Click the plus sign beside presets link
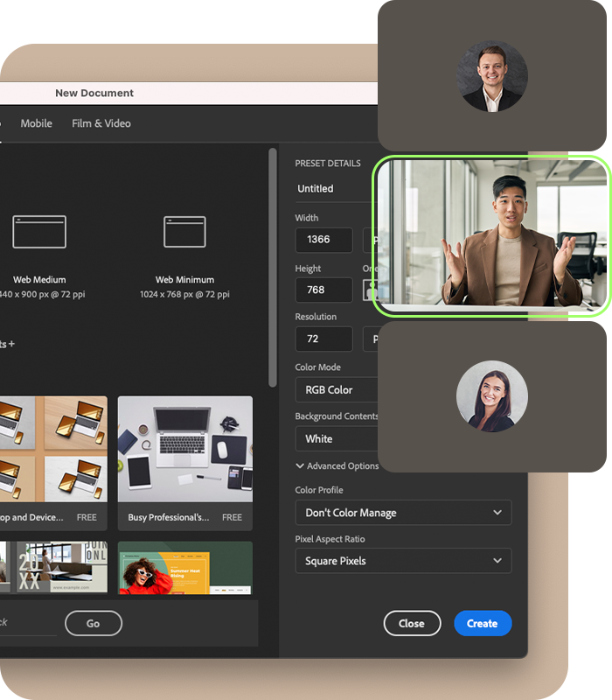 click(10, 344)
